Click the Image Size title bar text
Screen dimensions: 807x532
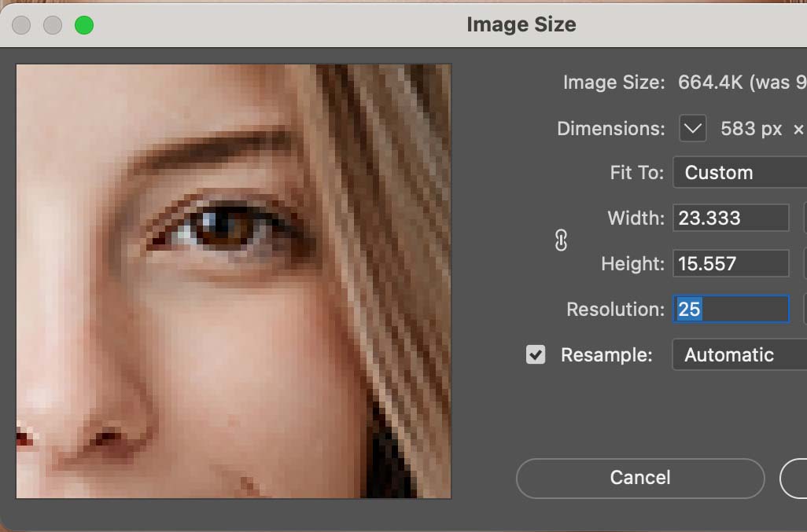coord(521,24)
